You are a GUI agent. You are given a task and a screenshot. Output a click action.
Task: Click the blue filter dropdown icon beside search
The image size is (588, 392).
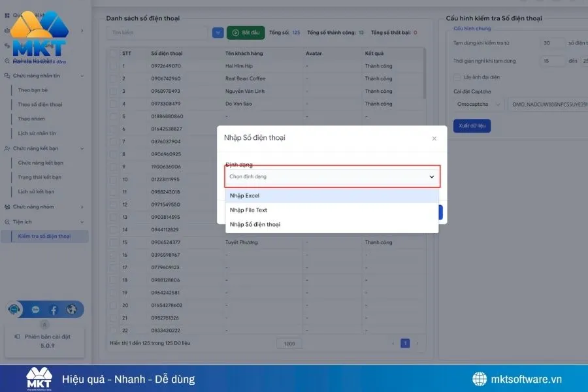tap(218, 32)
